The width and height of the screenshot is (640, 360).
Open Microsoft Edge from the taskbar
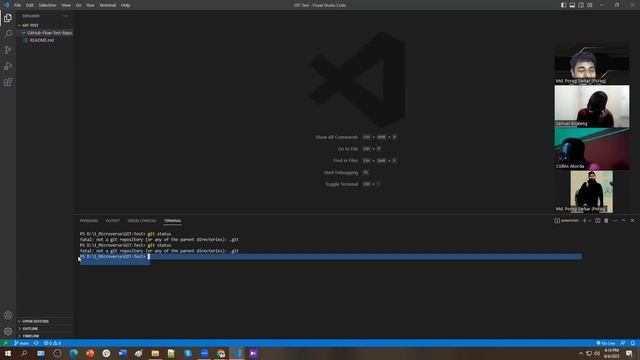(73, 353)
